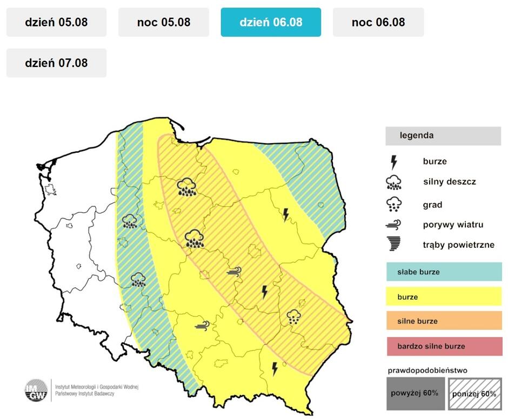The height and width of the screenshot is (420, 508).
Task: Open the noc 06.08 forecast
Action: [x=377, y=22]
